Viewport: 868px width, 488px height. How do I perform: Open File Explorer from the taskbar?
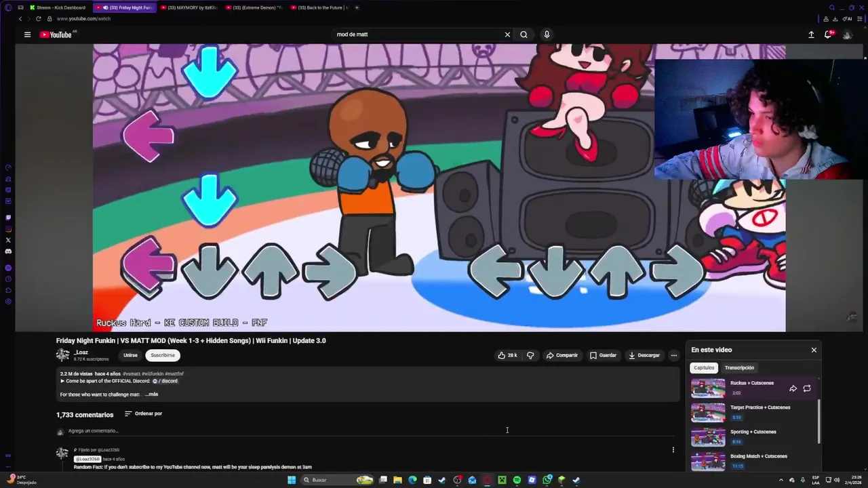pos(397,480)
